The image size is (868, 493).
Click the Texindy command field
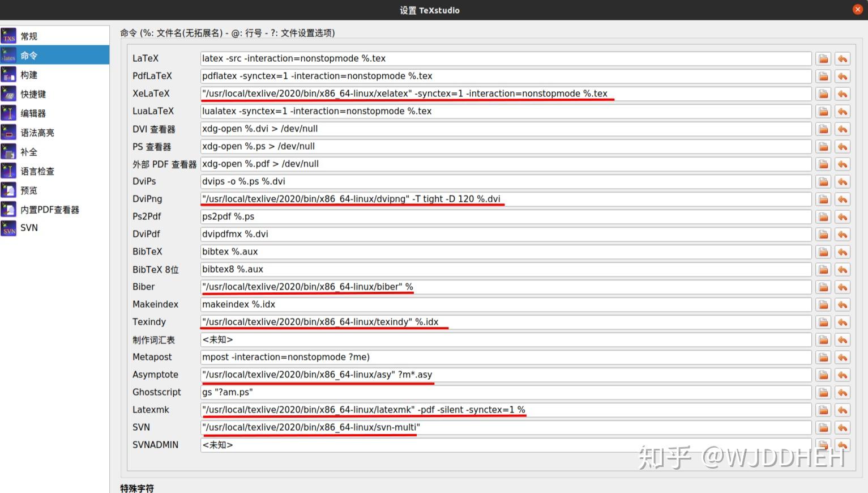click(506, 322)
